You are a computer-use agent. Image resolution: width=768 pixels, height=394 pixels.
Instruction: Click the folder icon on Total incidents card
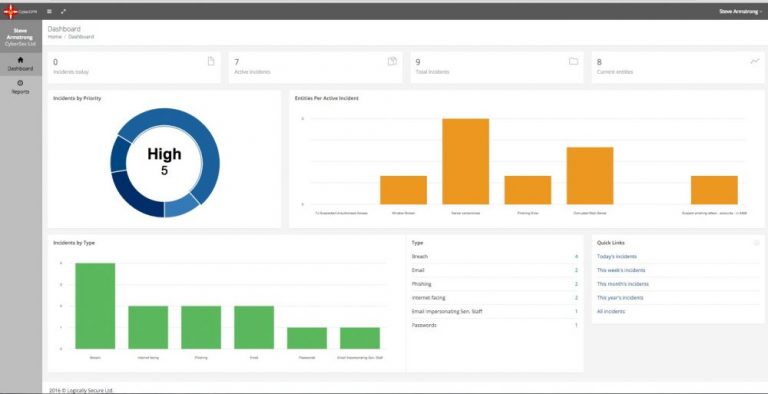coord(574,61)
